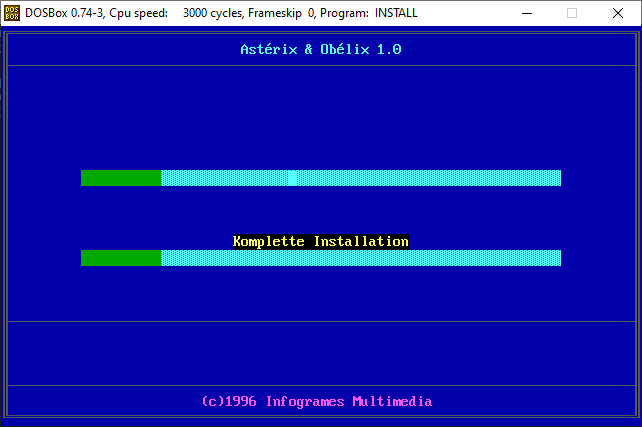Click the light marker block on upper bar
The image size is (642, 427).
click(292, 178)
